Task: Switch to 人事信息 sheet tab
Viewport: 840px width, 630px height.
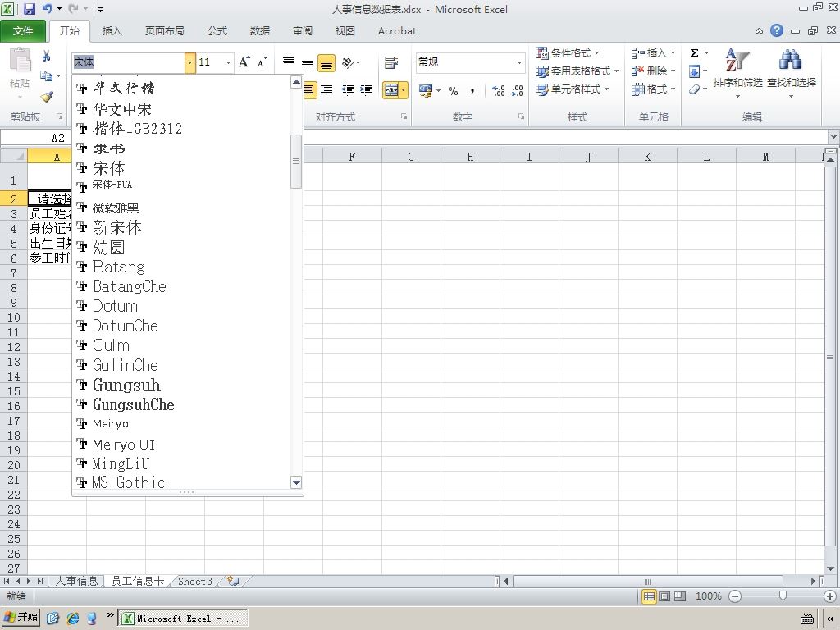Action: [x=76, y=581]
